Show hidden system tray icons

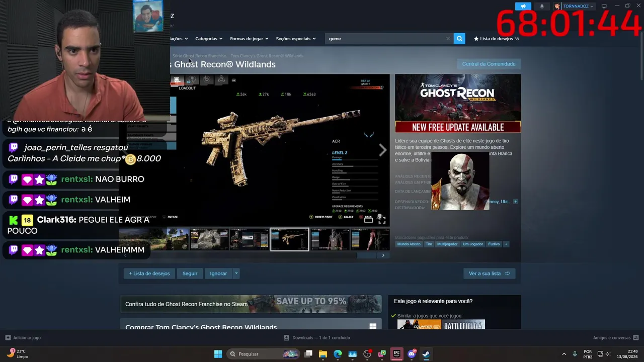[563, 354]
